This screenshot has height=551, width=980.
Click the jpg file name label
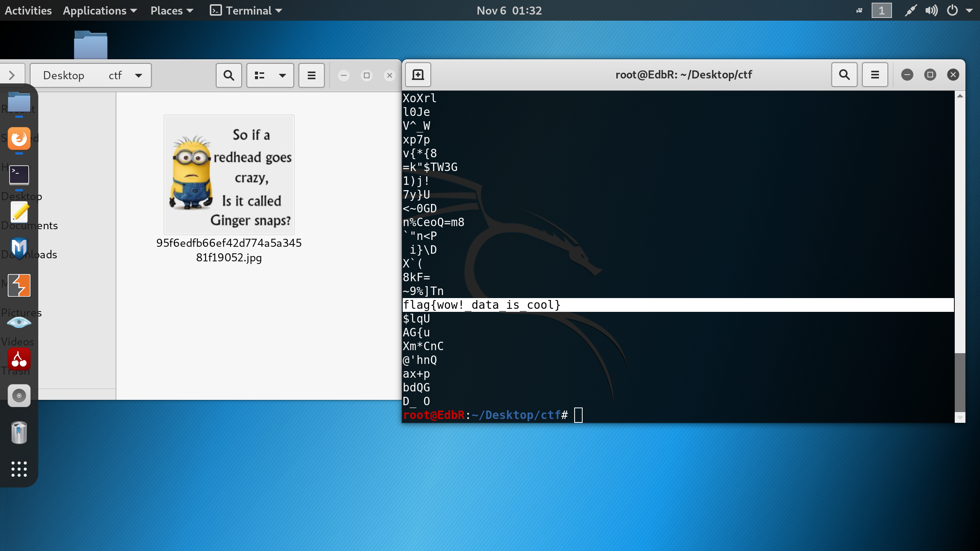tap(229, 250)
